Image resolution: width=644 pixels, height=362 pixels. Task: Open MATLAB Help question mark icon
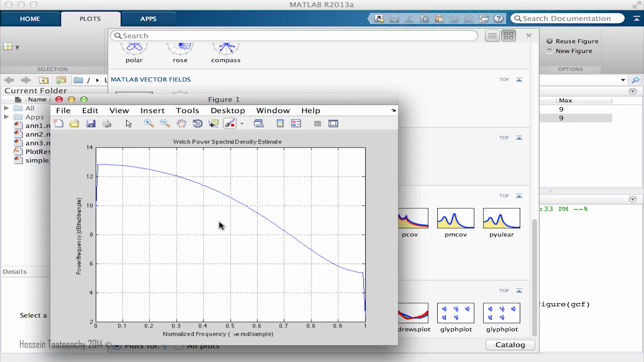tap(499, 19)
